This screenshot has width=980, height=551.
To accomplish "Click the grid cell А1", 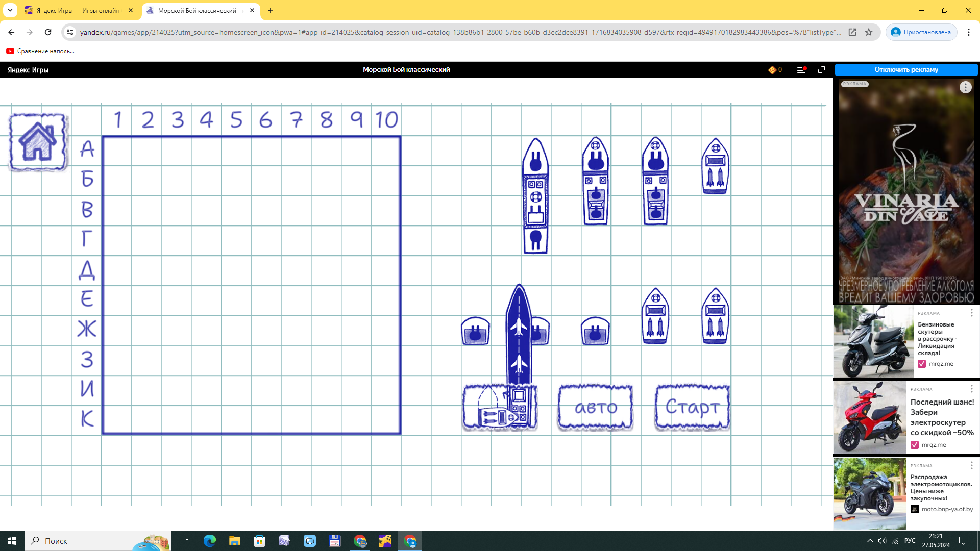I will pos(117,151).
